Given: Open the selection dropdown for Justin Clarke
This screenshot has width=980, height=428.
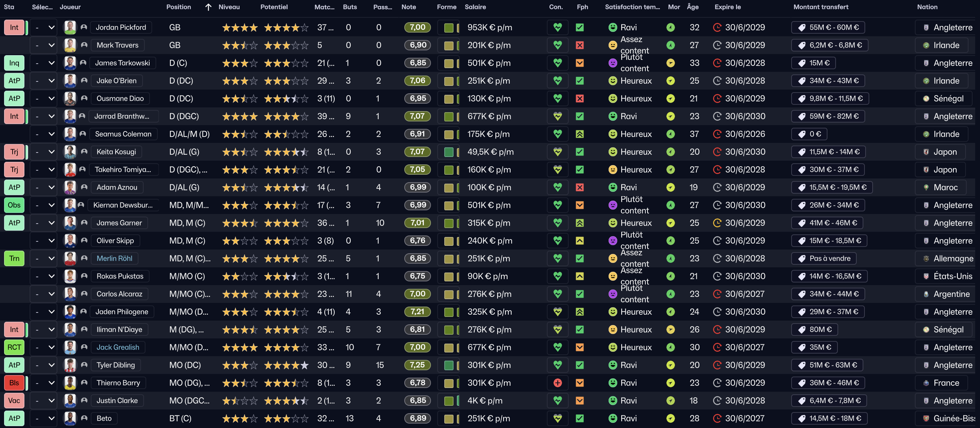Looking at the screenshot, I should point(51,401).
